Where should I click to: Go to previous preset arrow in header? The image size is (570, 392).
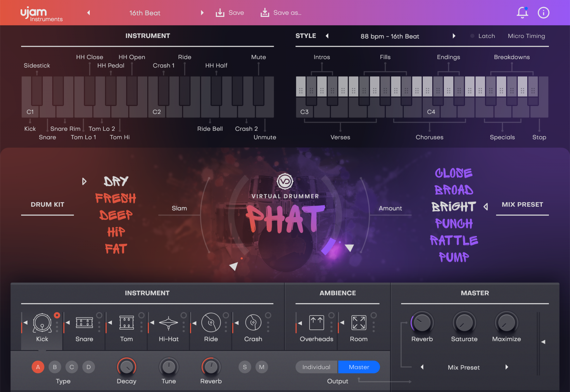click(88, 13)
